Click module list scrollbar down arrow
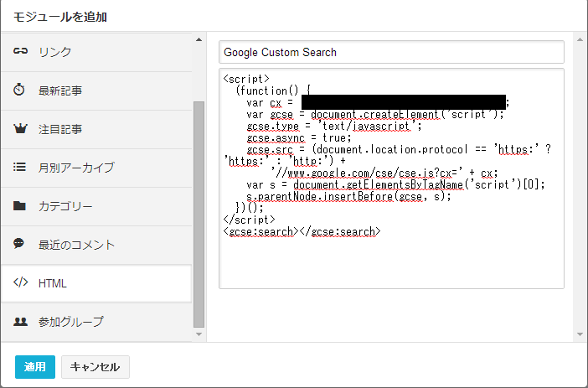Screen dimensions: 588x388 pyautogui.click(x=199, y=334)
